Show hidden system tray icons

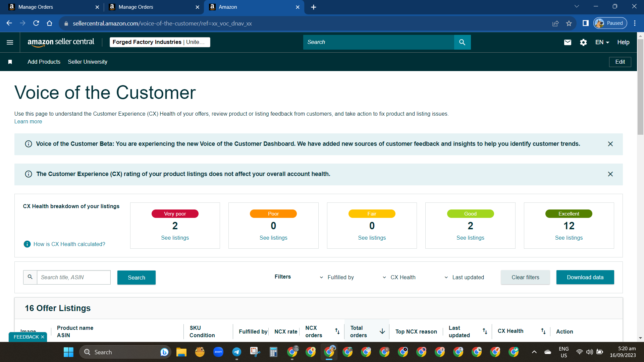(534, 352)
